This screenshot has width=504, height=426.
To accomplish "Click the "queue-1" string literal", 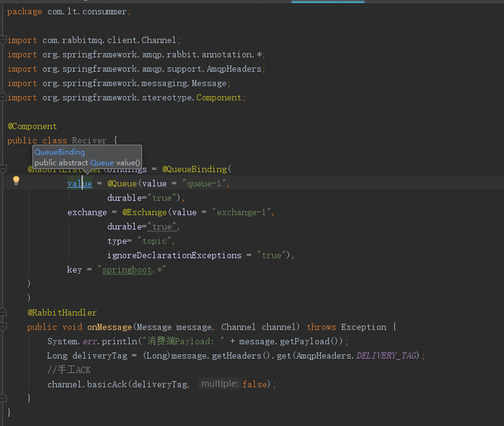I will tap(206, 183).
